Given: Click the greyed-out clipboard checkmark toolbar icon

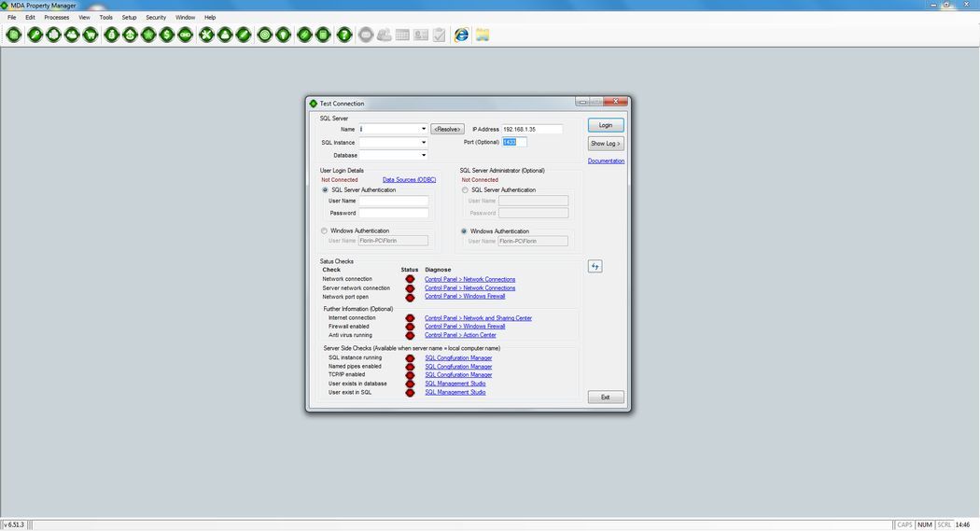Looking at the screenshot, I should point(440,35).
